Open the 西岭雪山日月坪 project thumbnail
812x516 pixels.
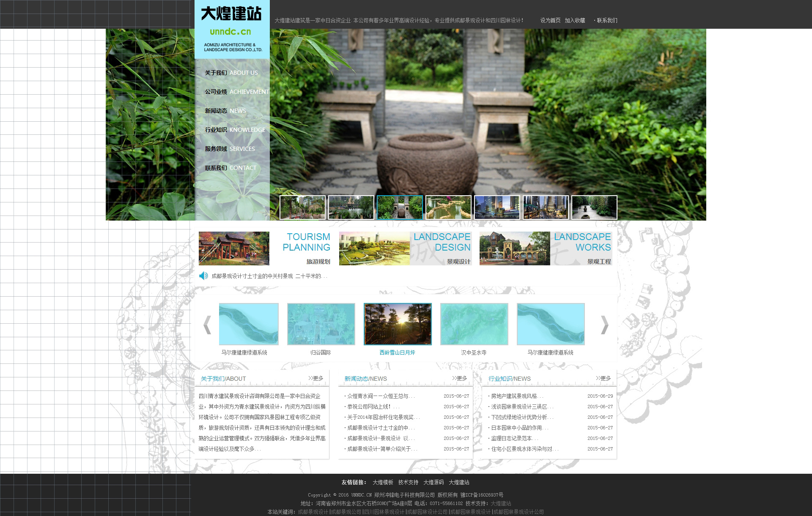coord(398,324)
